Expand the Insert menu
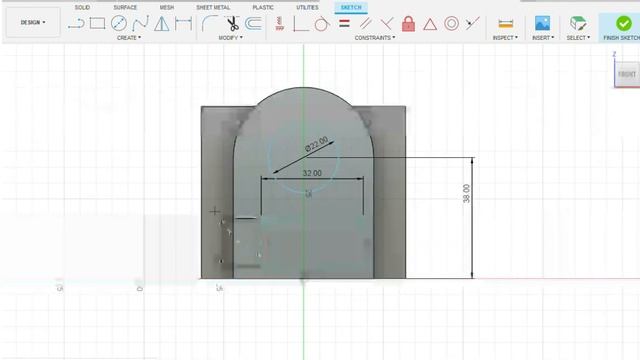Screen dimensions: 640x360 (543, 38)
